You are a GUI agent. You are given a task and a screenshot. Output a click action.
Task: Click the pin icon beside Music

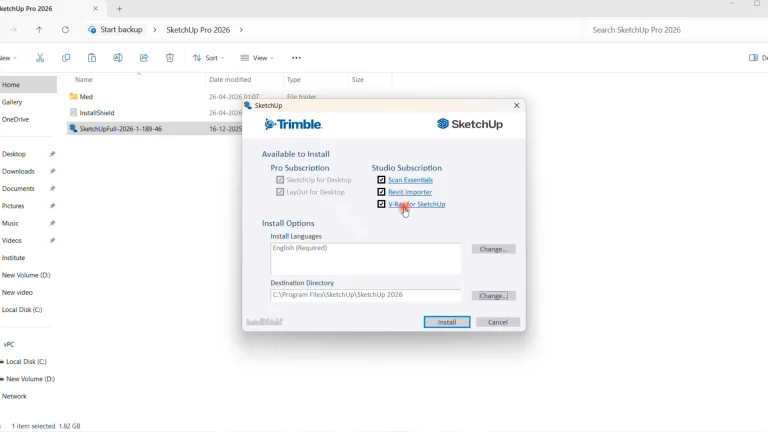(x=52, y=223)
